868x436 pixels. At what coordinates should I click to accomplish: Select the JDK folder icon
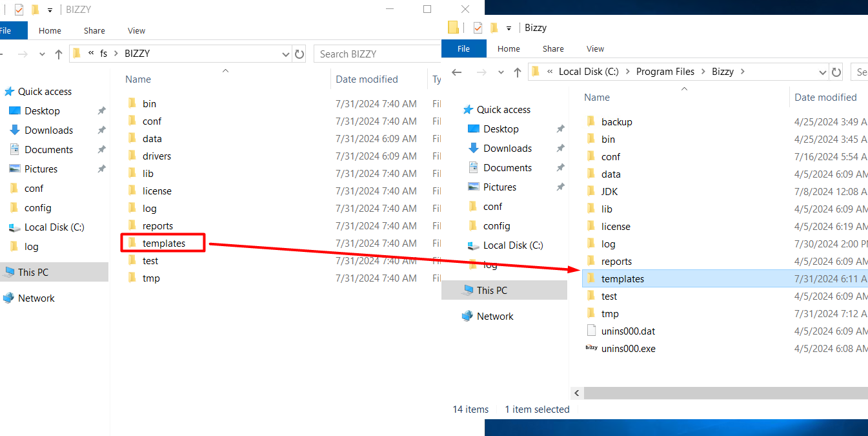[590, 191]
